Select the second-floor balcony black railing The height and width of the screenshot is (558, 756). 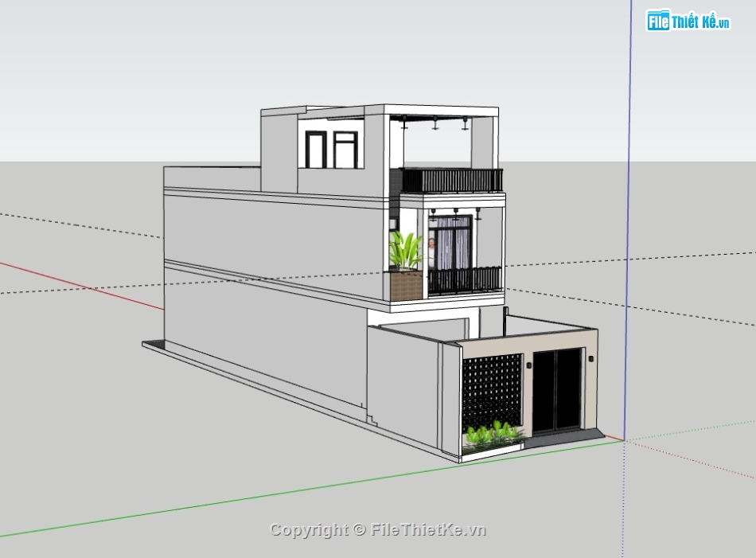(466, 281)
